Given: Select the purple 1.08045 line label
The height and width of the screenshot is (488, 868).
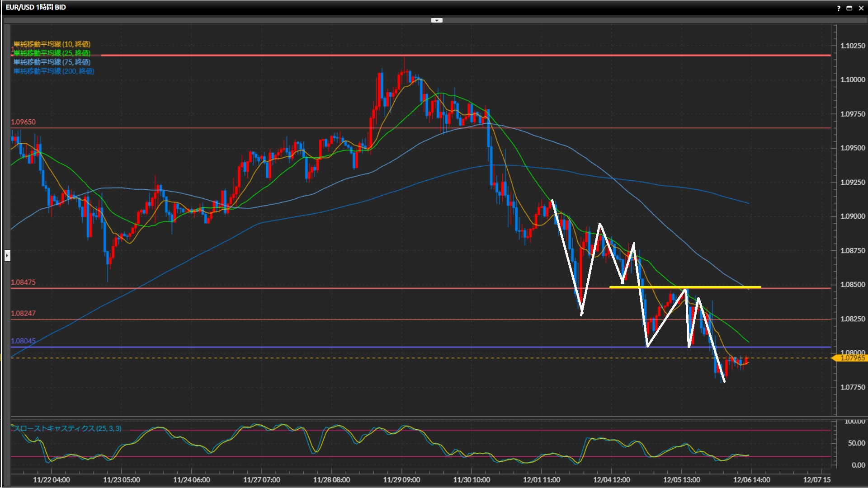Looking at the screenshot, I should point(23,341).
